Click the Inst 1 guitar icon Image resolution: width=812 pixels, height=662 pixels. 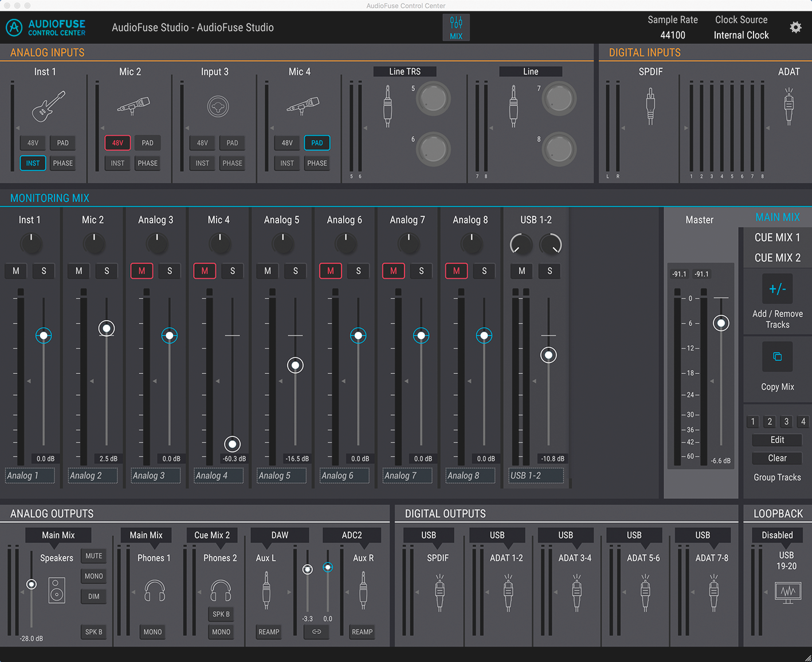[x=48, y=107]
